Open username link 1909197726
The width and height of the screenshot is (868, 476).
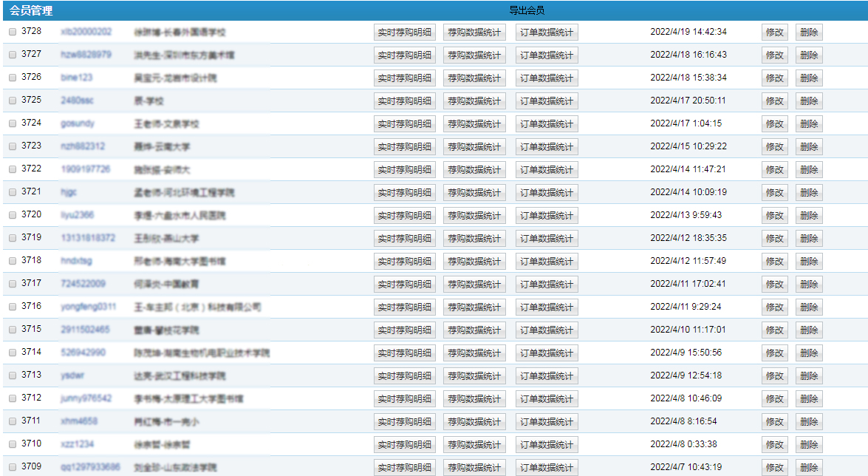pos(86,169)
